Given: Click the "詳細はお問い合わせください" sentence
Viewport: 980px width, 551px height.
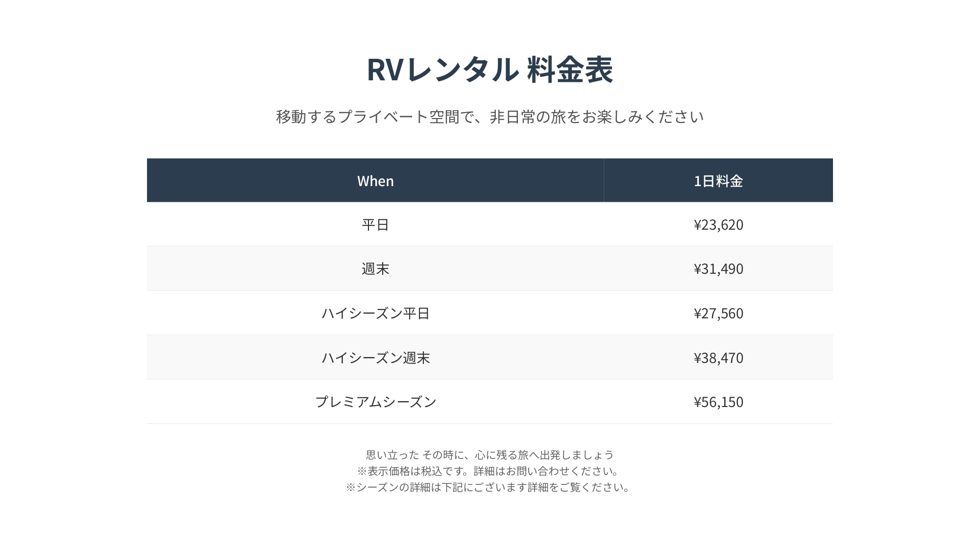Looking at the screenshot, I should [546, 471].
